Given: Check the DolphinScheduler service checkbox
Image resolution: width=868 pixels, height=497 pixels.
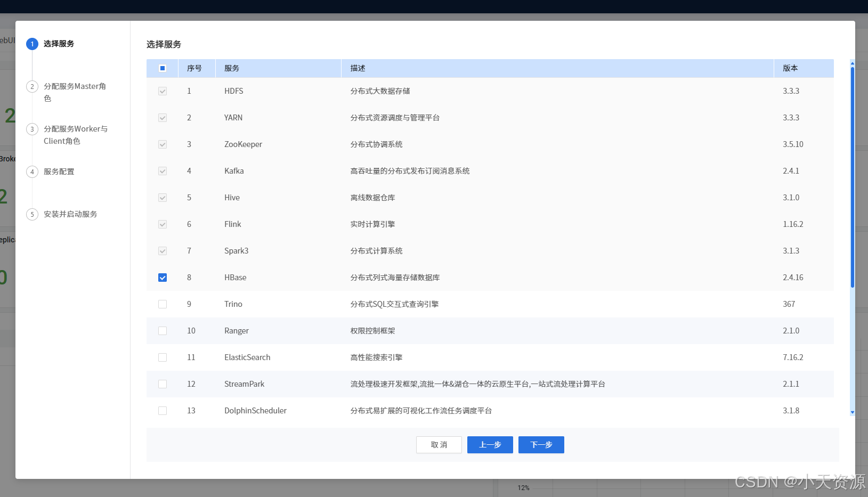Looking at the screenshot, I should (x=163, y=411).
